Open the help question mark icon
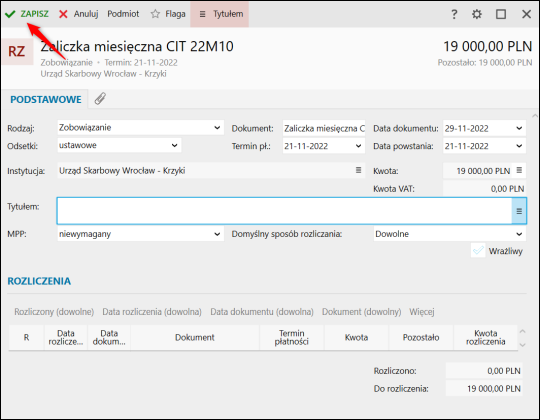 pos(454,14)
